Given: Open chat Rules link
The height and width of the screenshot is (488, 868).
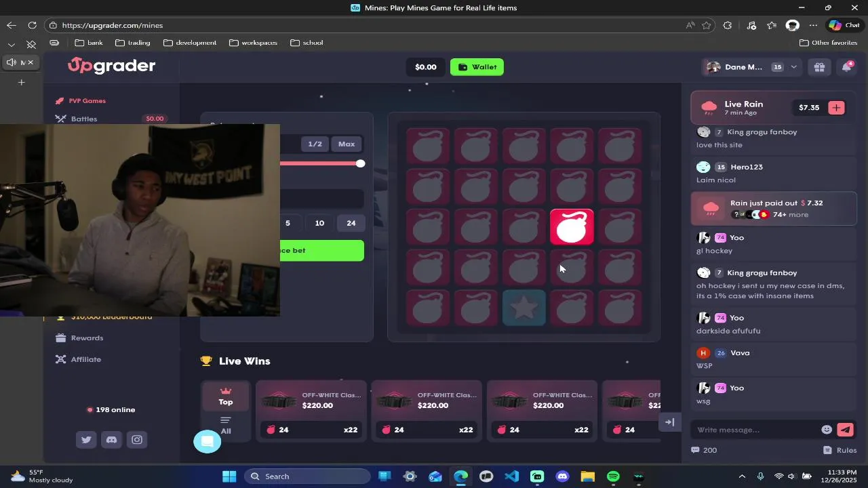Looking at the screenshot, I should coord(840,450).
